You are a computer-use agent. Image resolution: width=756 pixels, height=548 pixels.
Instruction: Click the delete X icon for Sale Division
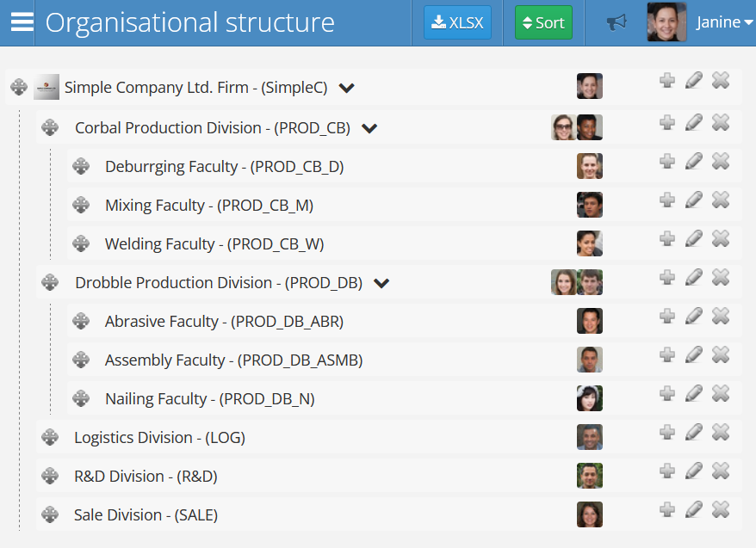pyautogui.click(x=721, y=509)
